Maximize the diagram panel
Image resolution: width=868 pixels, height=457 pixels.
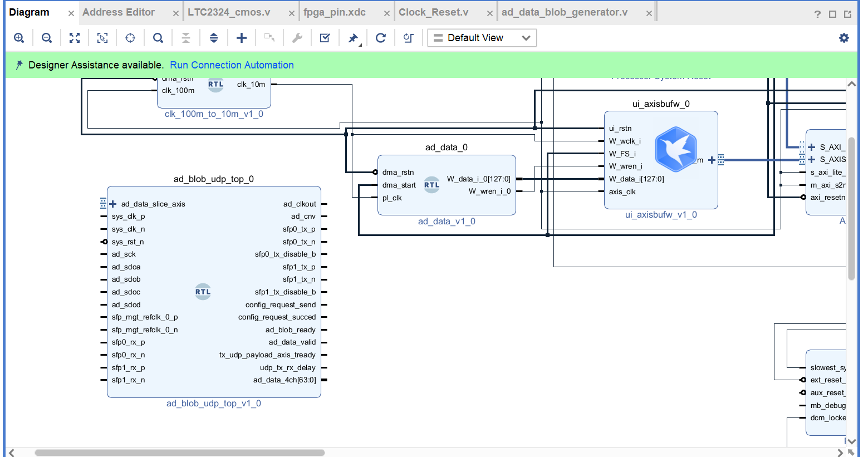(x=832, y=14)
